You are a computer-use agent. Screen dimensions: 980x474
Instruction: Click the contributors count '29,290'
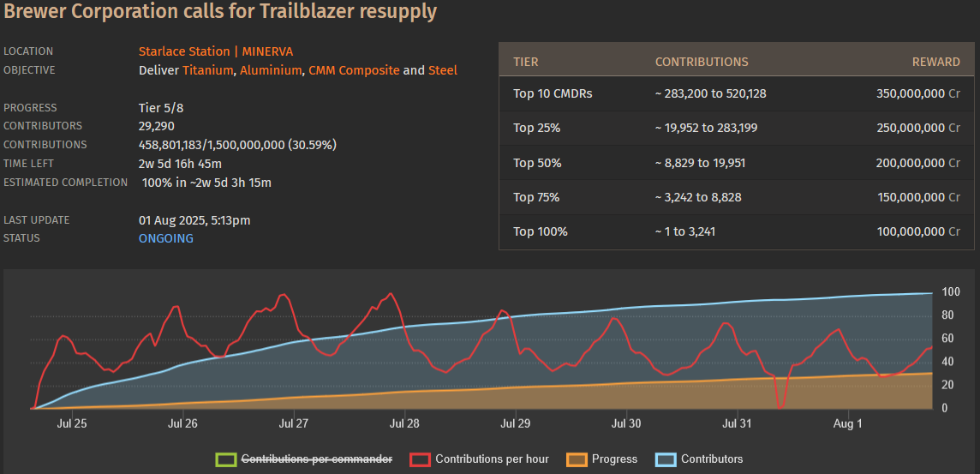coord(156,126)
